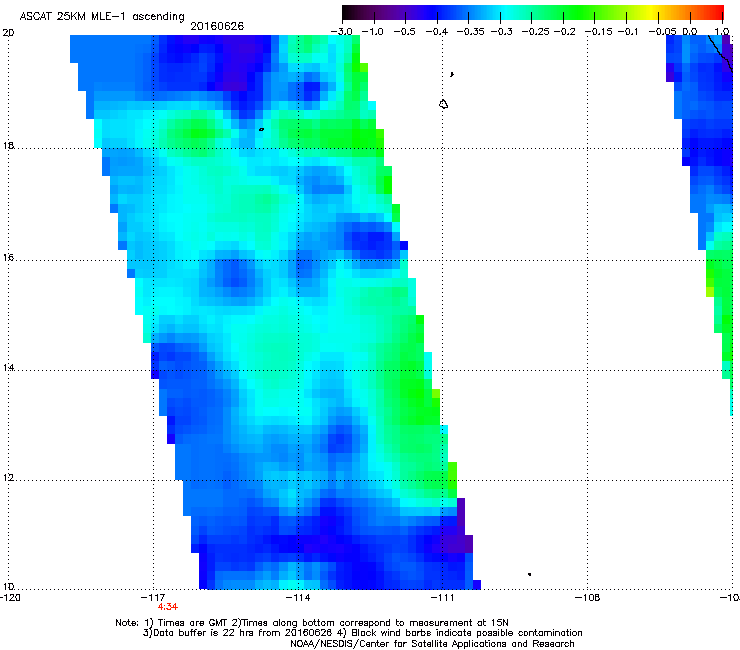
Task: Click the colorbar label '-0.25'
Action: tap(536, 32)
